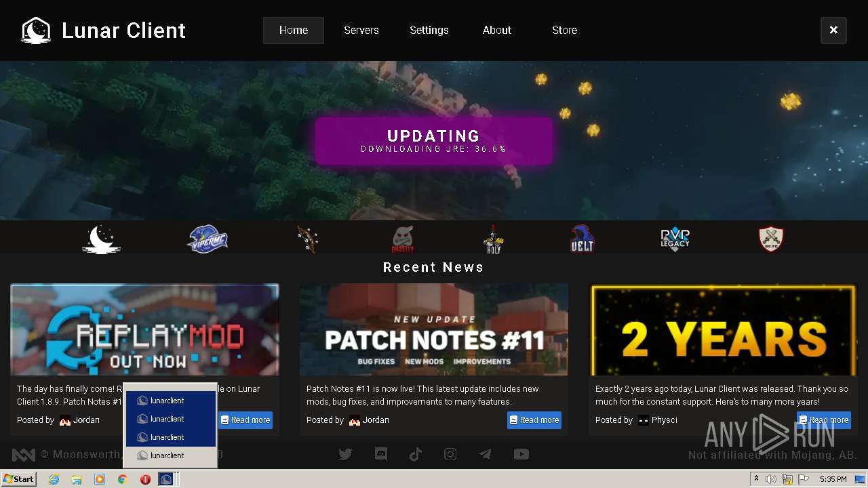Click Physci's avatar on the 2 Years post
This screenshot has height=488, width=868.
644,420
